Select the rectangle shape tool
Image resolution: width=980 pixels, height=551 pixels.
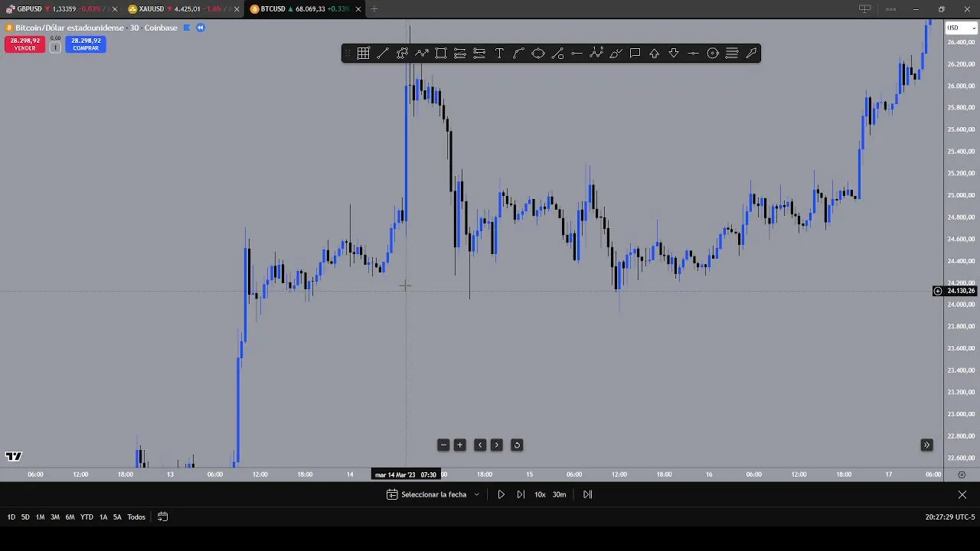pyautogui.click(x=441, y=53)
